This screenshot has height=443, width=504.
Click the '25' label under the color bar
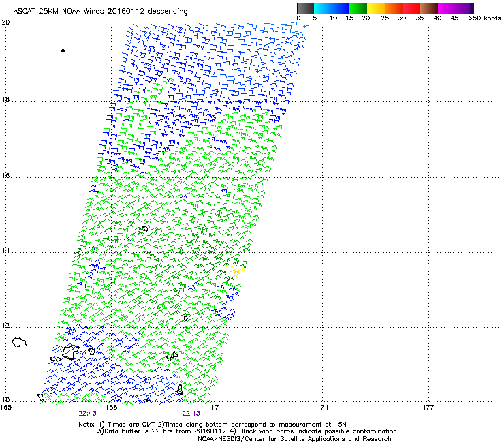pyautogui.click(x=385, y=18)
